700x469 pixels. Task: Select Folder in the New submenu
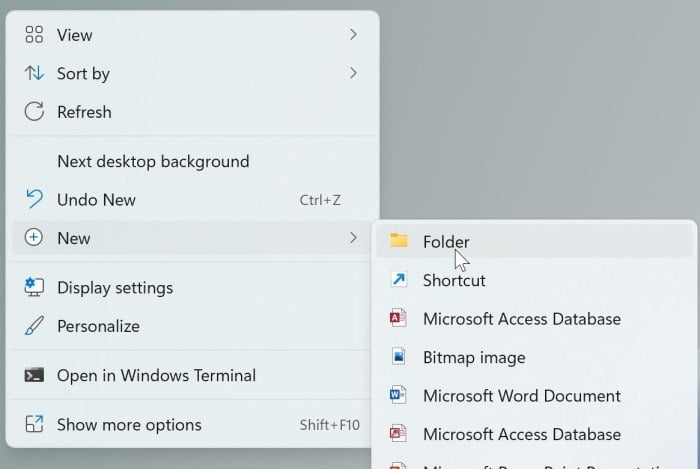pyautogui.click(x=534, y=241)
